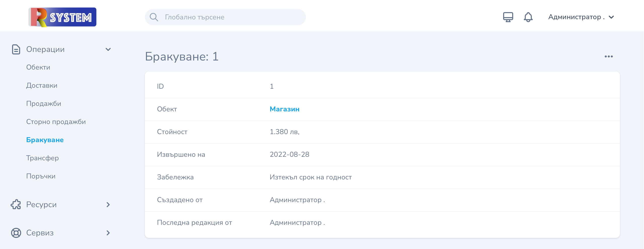Expand the Ресурси section arrow
The image size is (644, 249).
(x=108, y=204)
